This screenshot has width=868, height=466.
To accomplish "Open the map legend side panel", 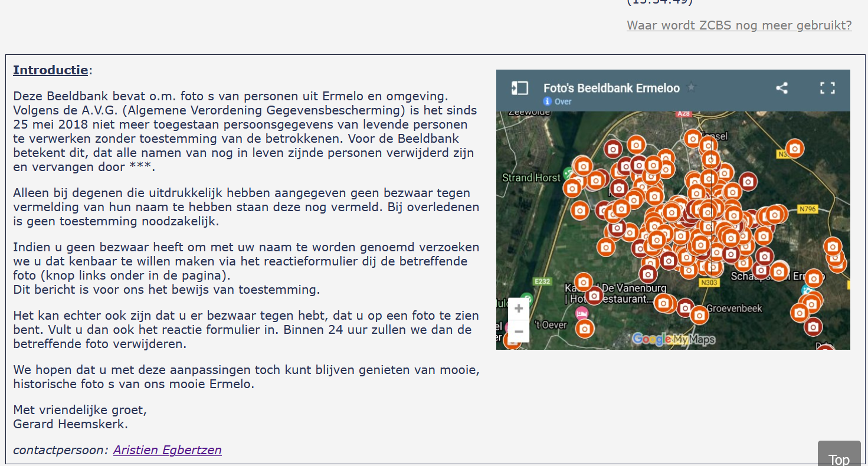I will 520,88.
